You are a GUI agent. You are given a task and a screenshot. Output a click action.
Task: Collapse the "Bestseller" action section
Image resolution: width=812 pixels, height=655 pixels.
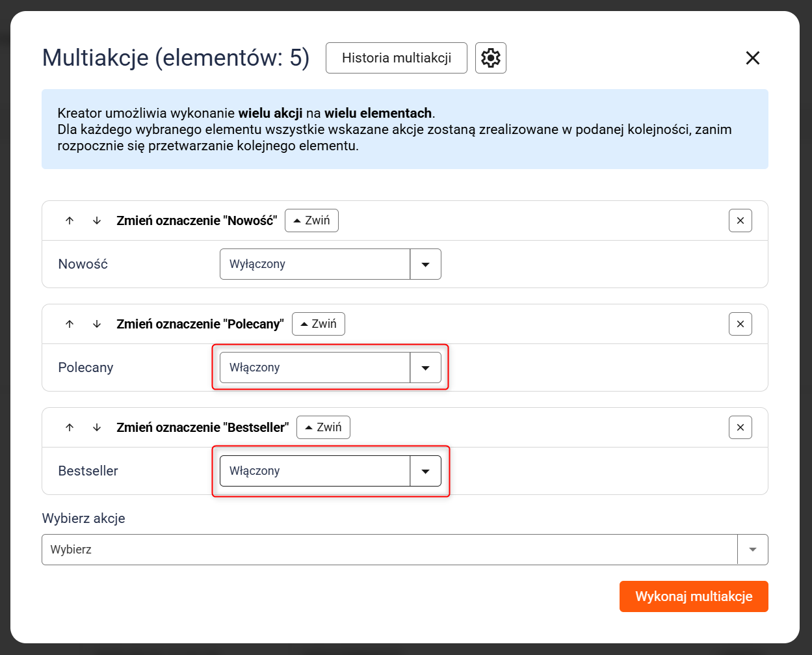coord(323,427)
